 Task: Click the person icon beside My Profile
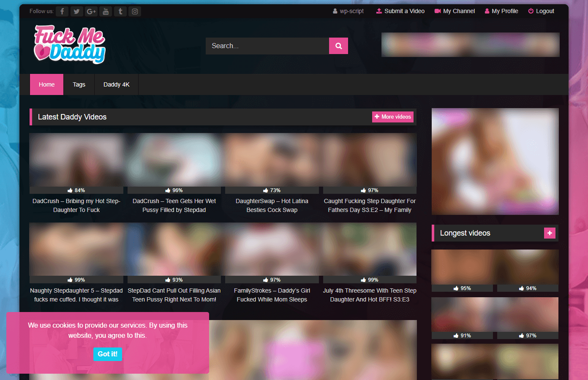(x=487, y=11)
